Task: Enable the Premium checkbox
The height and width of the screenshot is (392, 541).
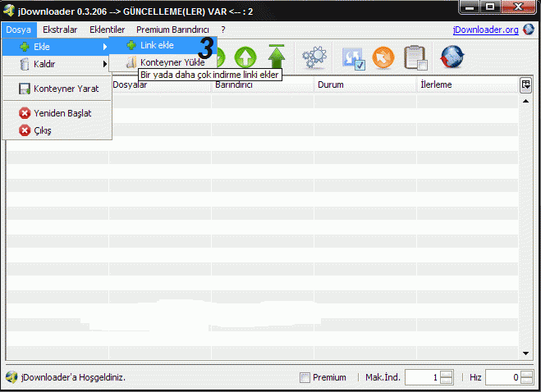Action: coord(305,378)
